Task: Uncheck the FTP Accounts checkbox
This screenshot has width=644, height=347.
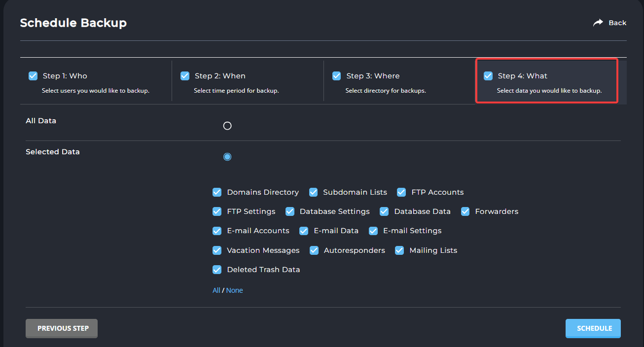Action: click(401, 192)
